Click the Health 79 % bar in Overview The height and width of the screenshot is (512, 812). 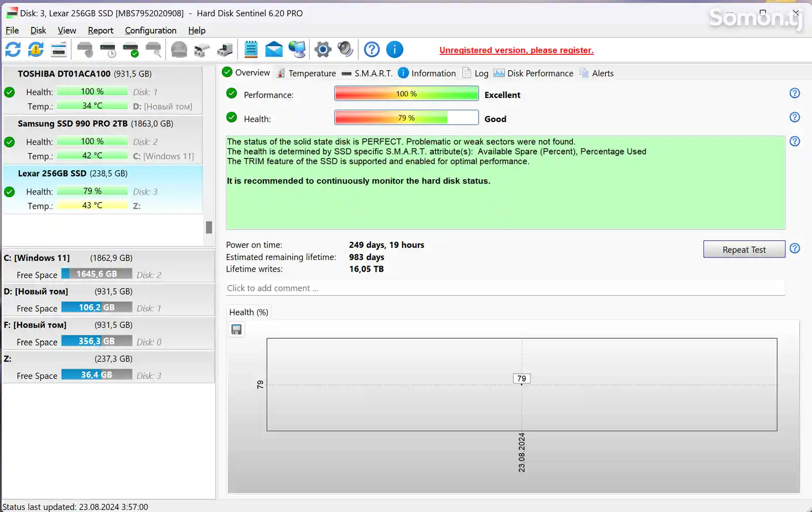[407, 117]
